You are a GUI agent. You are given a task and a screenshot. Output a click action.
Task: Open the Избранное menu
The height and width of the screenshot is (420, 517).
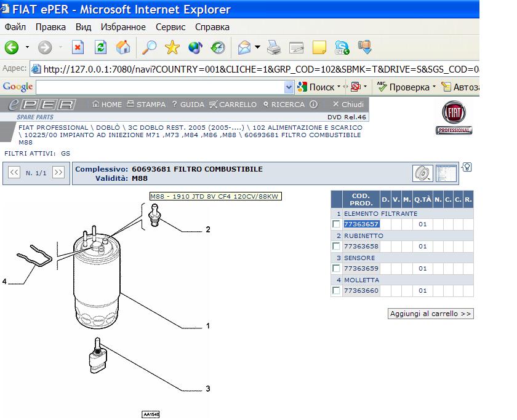pos(123,27)
